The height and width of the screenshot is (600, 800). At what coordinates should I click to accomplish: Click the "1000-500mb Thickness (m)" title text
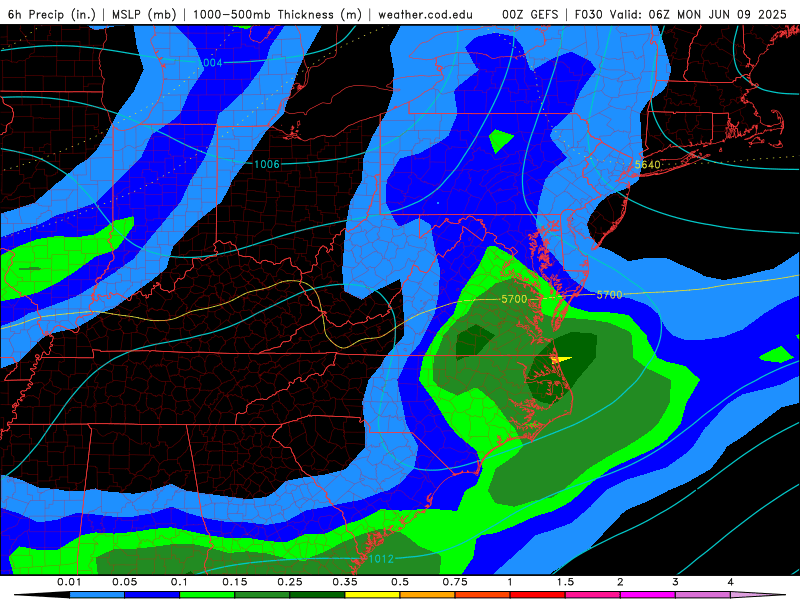pyautogui.click(x=277, y=14)
